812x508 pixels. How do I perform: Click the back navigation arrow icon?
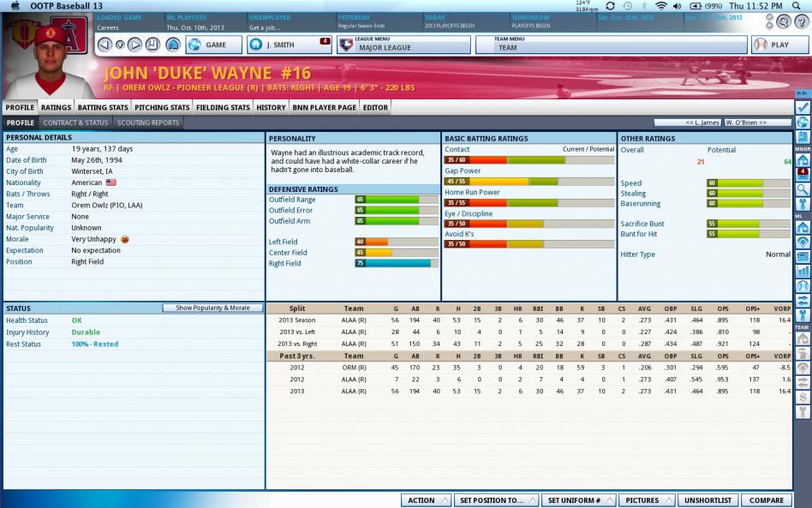click(104, 45)
